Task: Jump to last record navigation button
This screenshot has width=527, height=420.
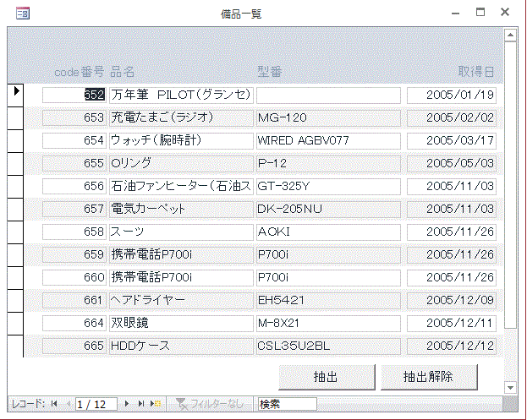Action: 140,404
